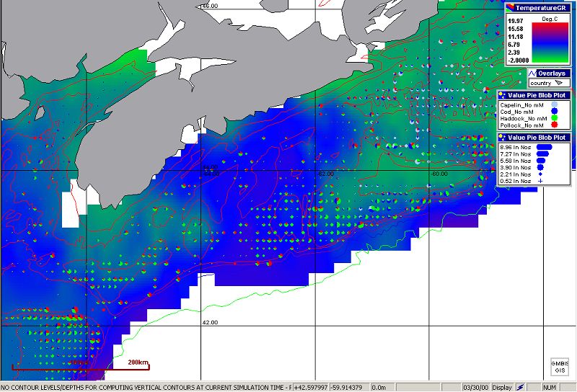Click the size Value Pie Blob Plot icon

pos(502,136)
